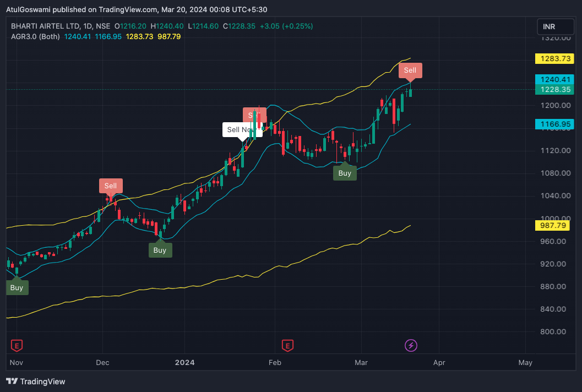Open the INR currency selector
Image resolution: width=582 pixels, height=392 pixels.
click(555, 27)
